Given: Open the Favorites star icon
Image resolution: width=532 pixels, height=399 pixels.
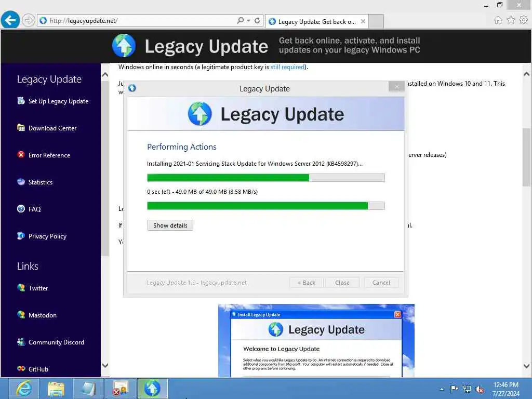Looking at the screenshot, I should [x=511, y=20].
